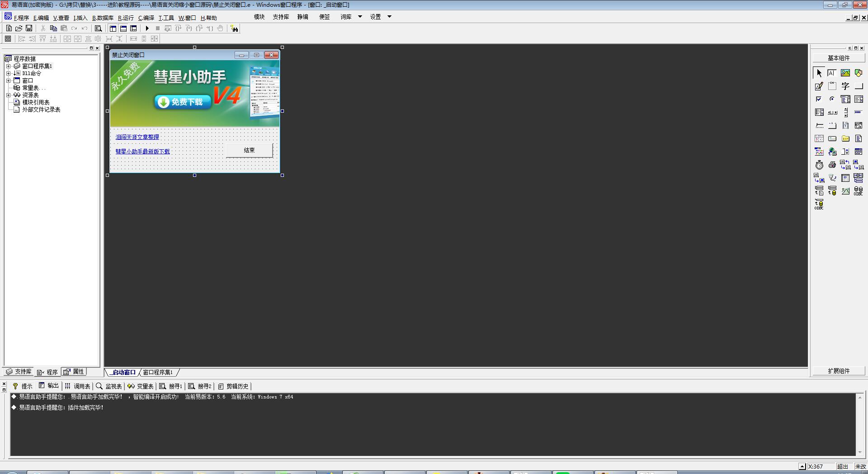The image size is (868, 474).
Task: Select the pointer tool in component box
Action: click(x=819, y=73)
